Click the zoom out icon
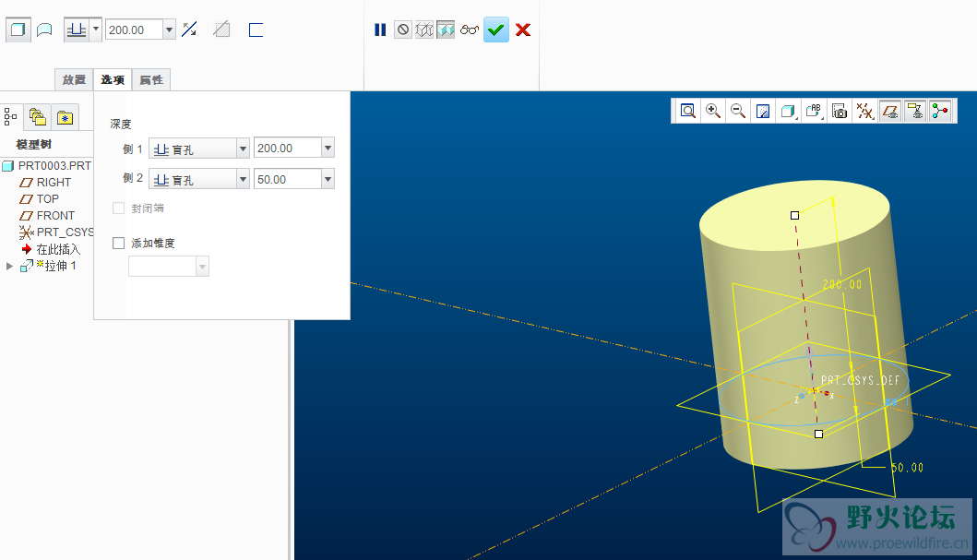Image resolution: width=977 pixels, height=560 pixels. pos(738,112)
